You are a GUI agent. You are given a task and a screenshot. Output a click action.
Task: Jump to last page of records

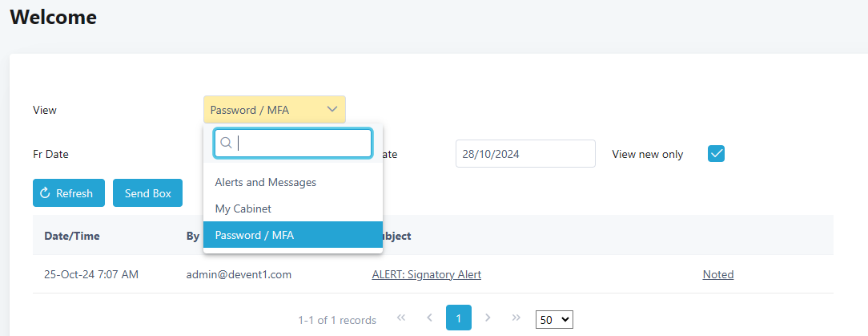516,318
